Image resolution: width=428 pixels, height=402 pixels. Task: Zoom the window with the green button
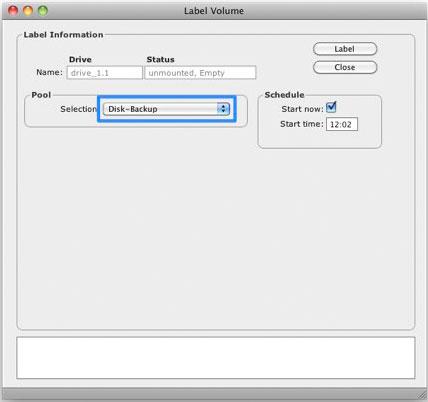[x=43, y=11]
